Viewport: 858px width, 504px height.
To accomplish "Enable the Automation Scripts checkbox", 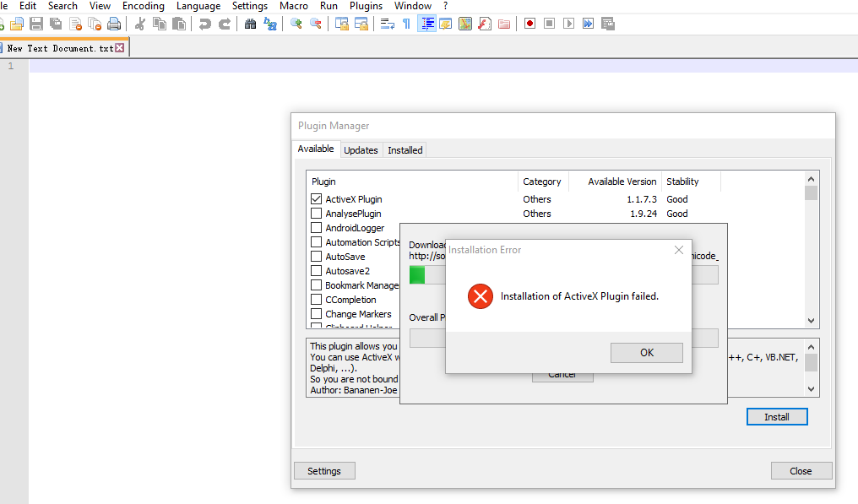I will click(x=317, y=242).
